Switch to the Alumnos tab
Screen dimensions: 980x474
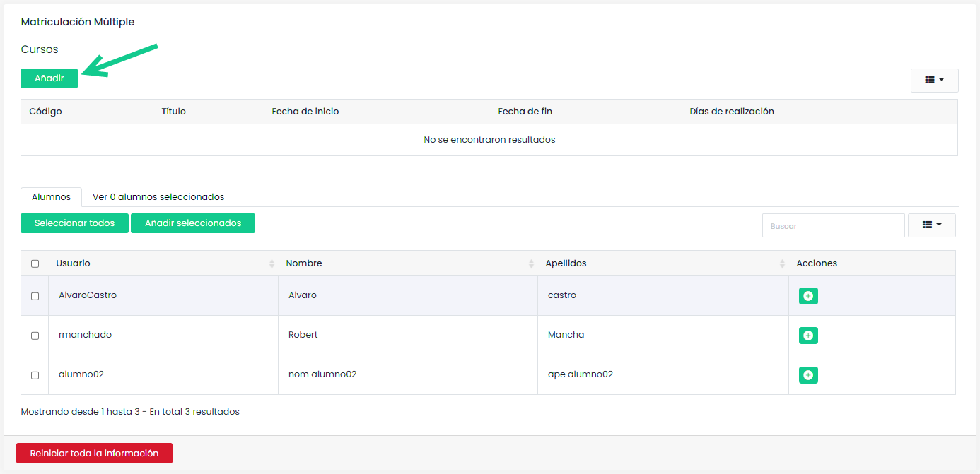[x=51, y=197]
